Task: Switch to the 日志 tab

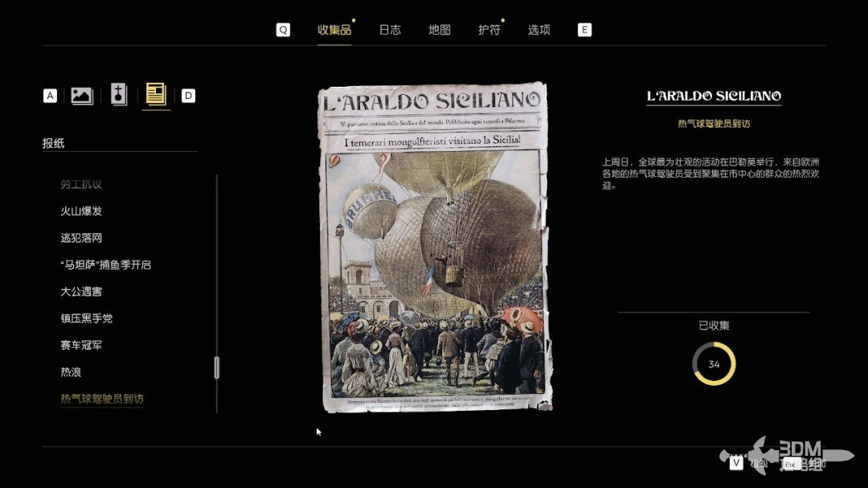Action: pos(390,30)
